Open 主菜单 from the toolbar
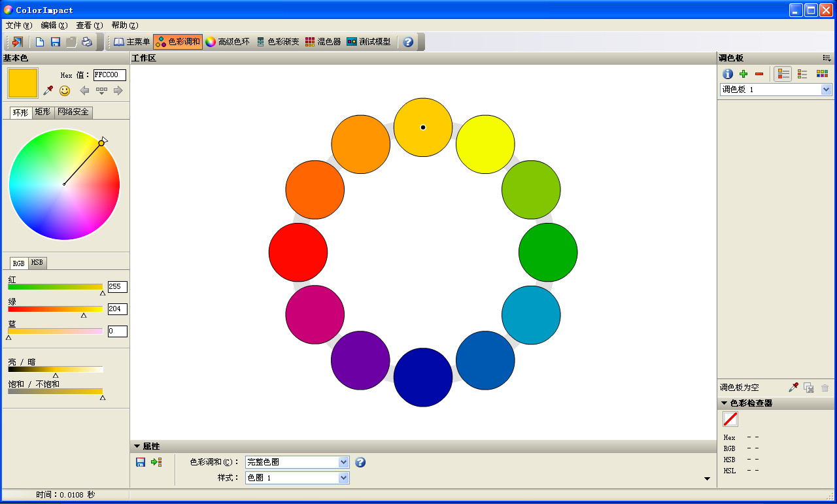 tap(131, 42)
